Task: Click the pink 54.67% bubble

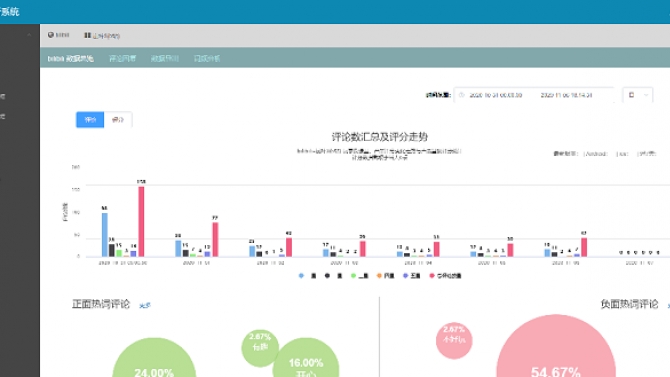Action: pos(556,347)
